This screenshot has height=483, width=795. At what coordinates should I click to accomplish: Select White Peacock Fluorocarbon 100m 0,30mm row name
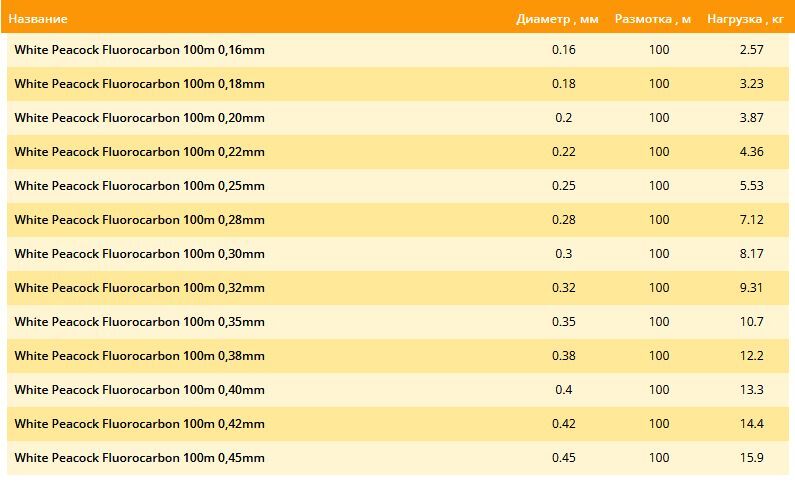pyautogui.click(x=139, y=253)
